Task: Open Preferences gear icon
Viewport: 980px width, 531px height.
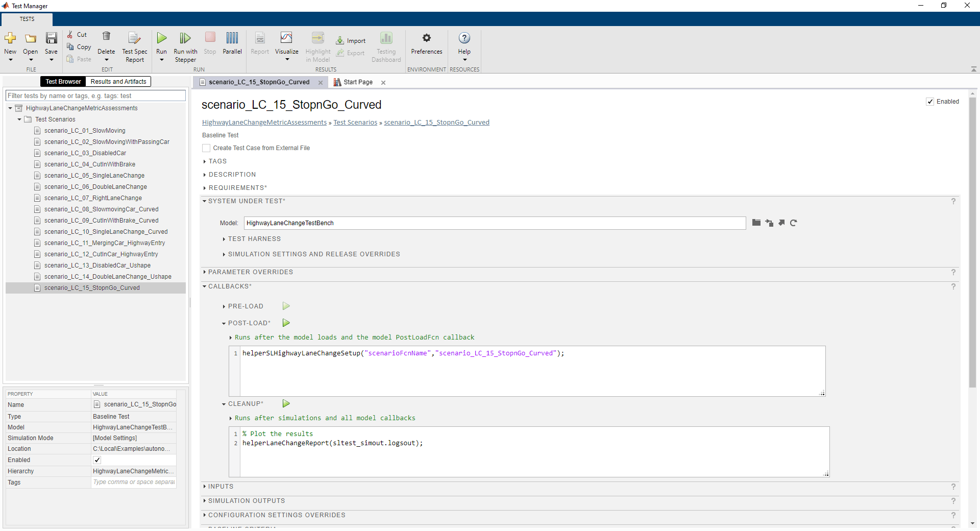Action: point(426,38)
